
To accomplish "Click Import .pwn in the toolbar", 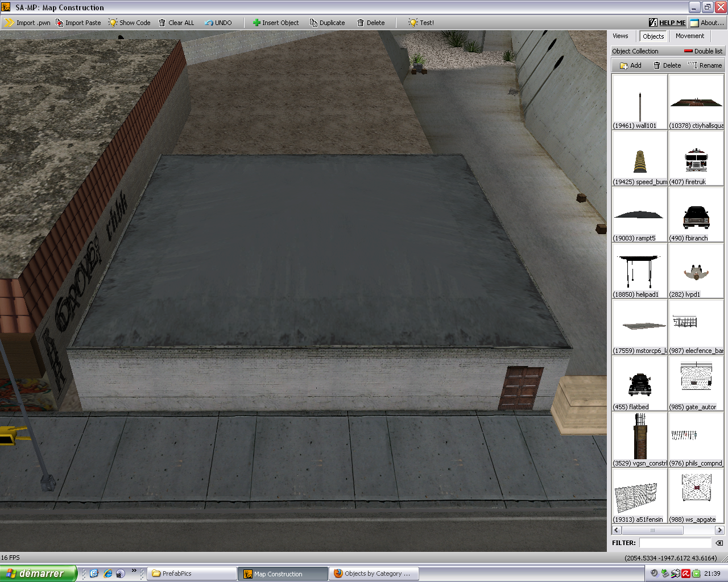I will tap(27, 23).
